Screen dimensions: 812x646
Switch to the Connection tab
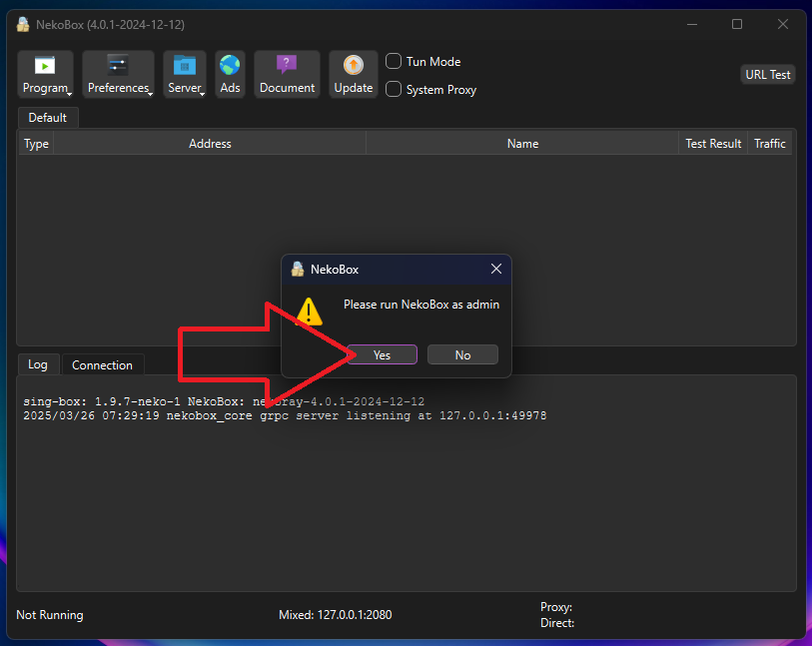tap(103, 364)
